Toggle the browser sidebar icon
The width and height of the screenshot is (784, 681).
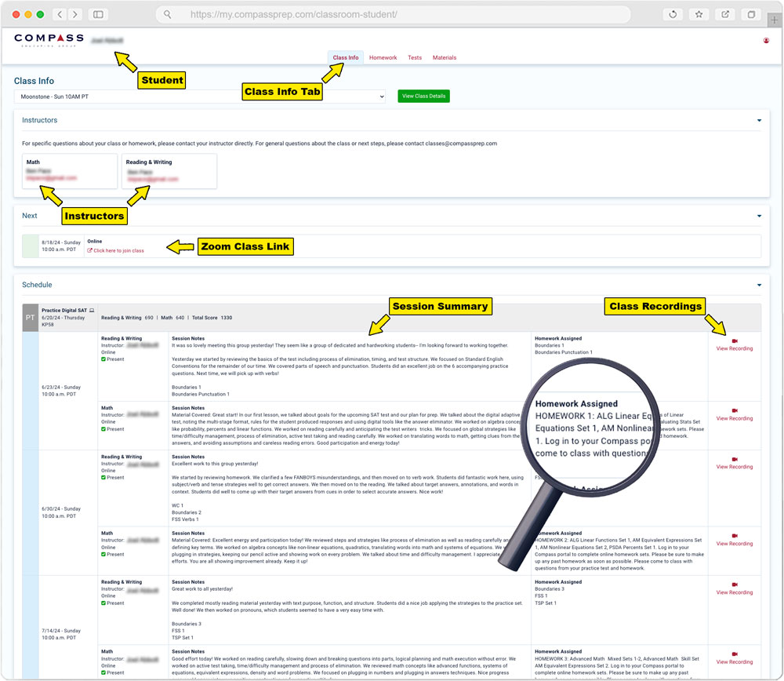[99, 14]
